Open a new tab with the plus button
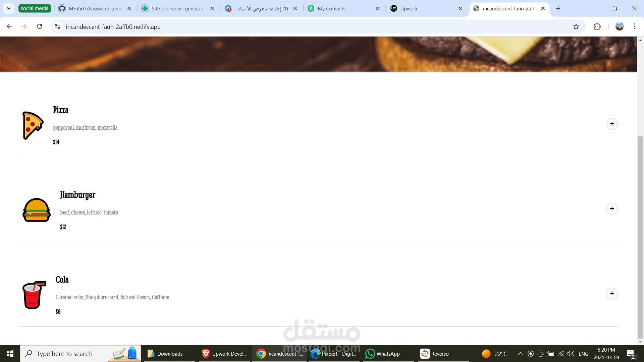 click(x=558, y=9)
